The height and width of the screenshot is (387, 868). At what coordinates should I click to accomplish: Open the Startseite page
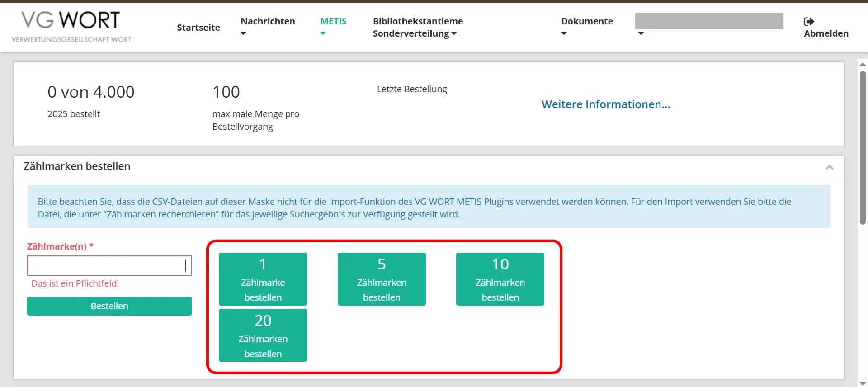[198, 27]
